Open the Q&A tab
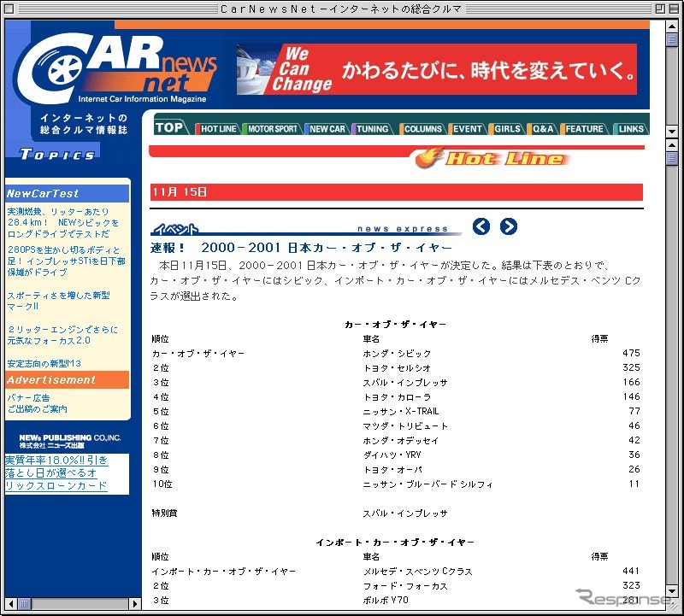This screenshot has width=684, height=616. pyautogui.click(x=542, y=129)
